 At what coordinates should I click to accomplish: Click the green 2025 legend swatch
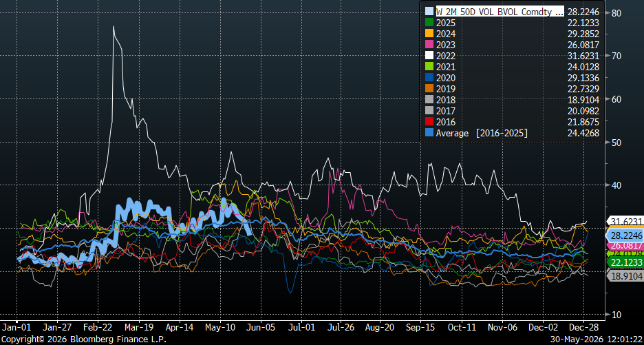coord(429,23)
